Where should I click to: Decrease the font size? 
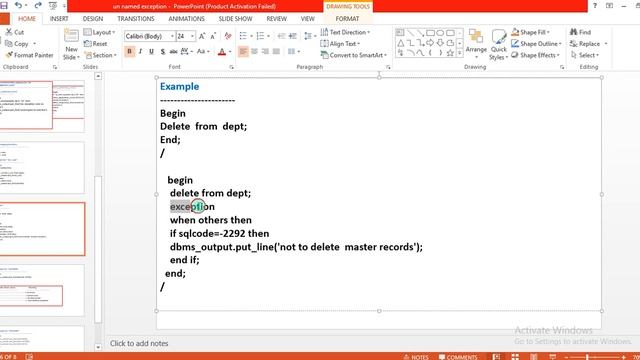tap(213, 36)
